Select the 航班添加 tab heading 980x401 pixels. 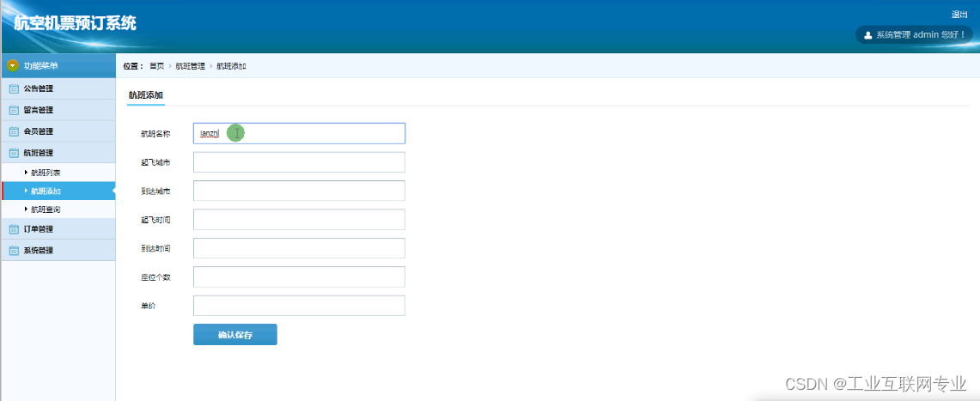[x=146, y=95]
